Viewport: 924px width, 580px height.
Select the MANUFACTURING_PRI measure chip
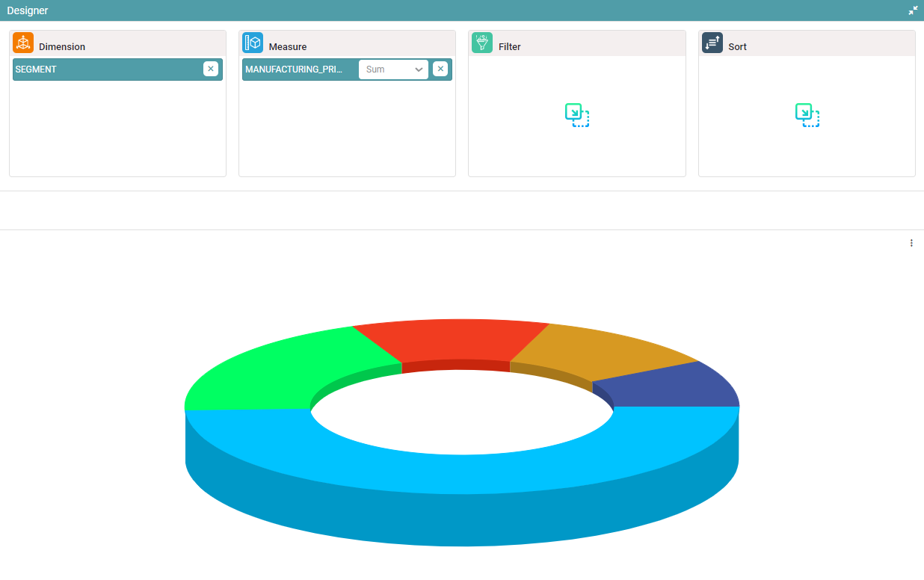(x=294, y=70)
